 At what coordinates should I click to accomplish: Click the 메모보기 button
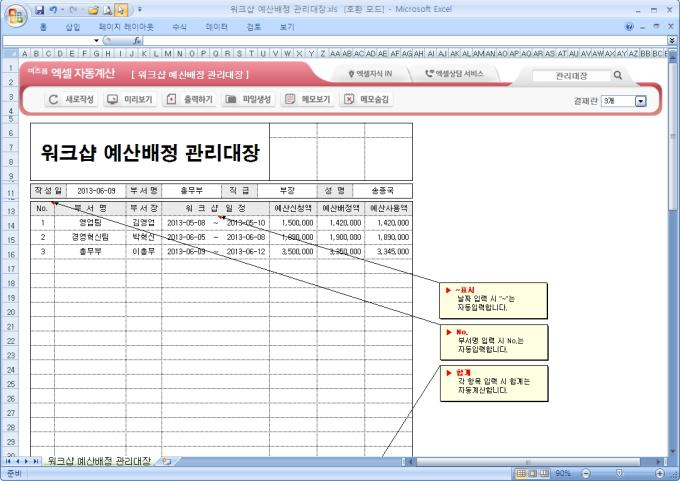click(308, 99)
